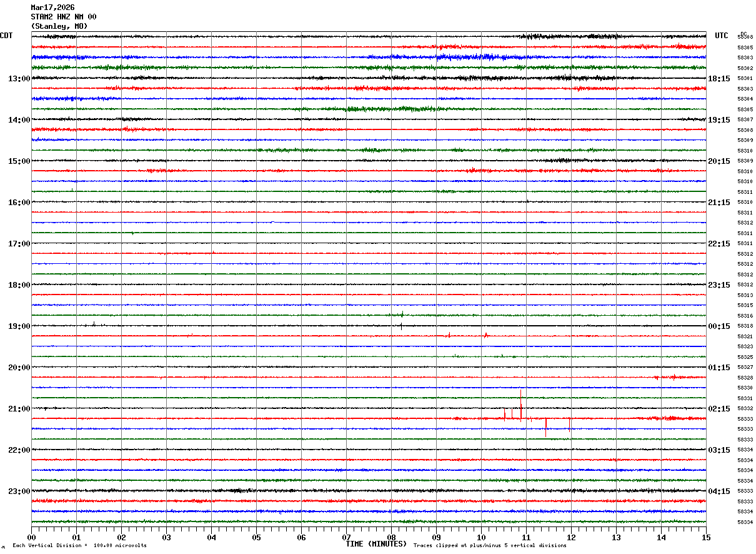Click the 18:15 UTC time label
This screenshot has width=756, height=554.
(x=719, y=79)
